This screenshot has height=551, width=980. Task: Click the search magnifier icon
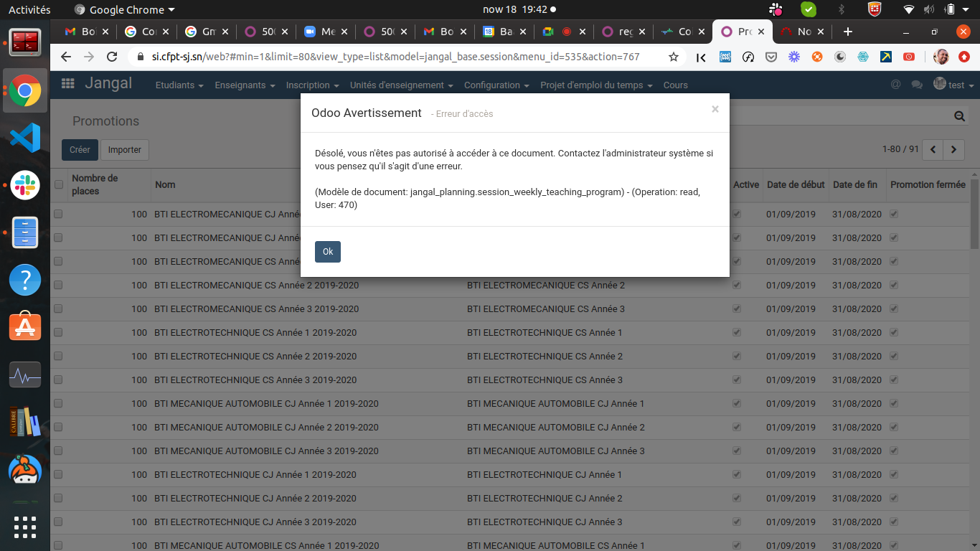coord(959,116)
